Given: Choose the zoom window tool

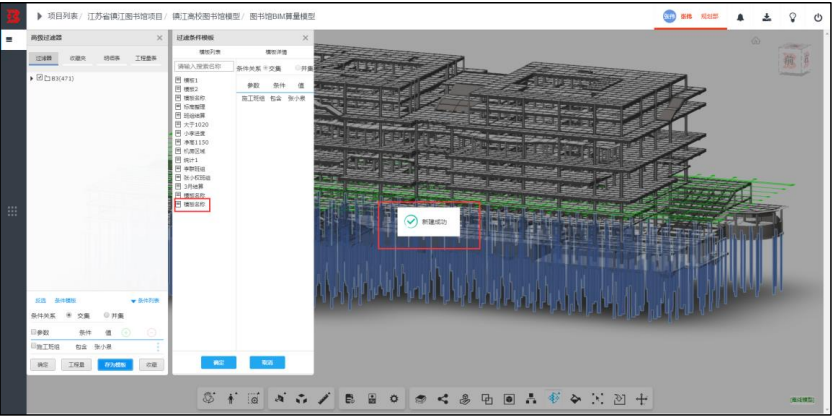Looking at the screenshot, I should [x=254, y=398].
